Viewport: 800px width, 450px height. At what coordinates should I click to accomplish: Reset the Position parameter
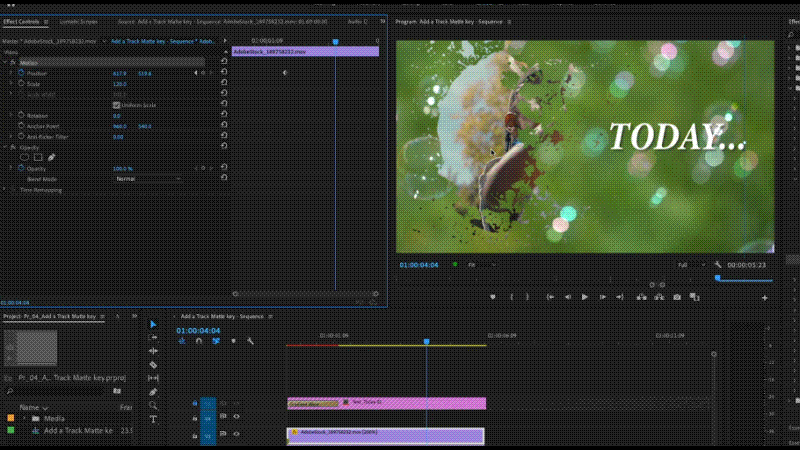pos(224,72)
